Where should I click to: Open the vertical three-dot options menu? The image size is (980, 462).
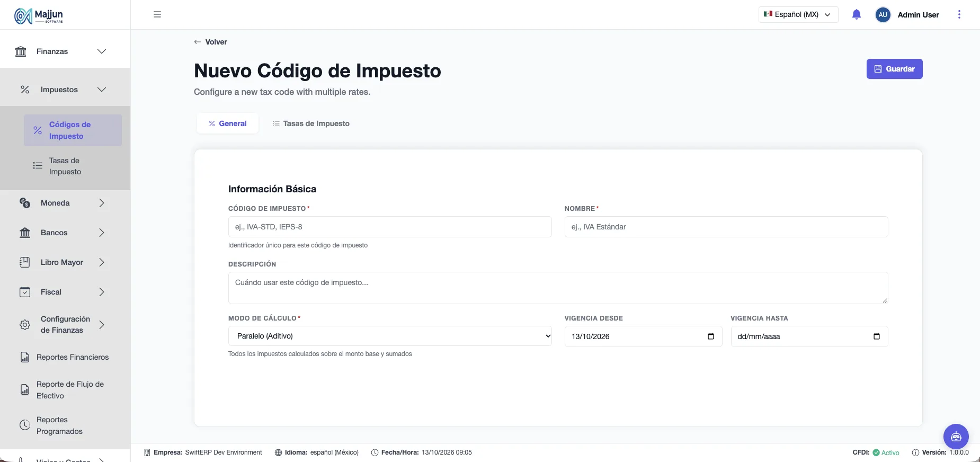tap(959, 14)
